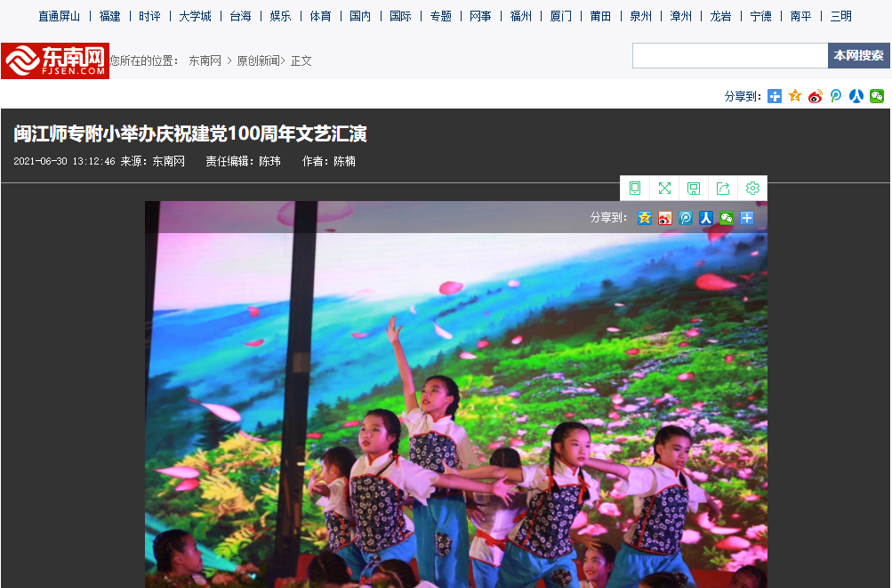
Task: Click the 东南网 breadcrumb link
Action: (x=205, y=60)
